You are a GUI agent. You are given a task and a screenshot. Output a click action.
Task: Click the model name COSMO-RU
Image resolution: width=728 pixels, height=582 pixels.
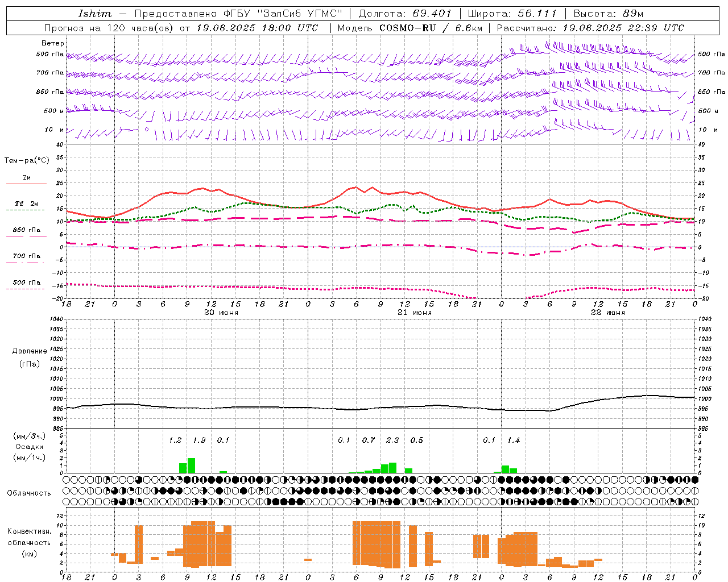tap(408, 28)
